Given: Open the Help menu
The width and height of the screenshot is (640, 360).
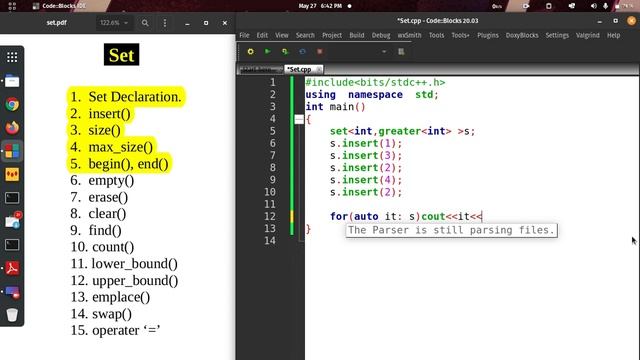Looking at the screenshot, I should (x=613, y=35).
